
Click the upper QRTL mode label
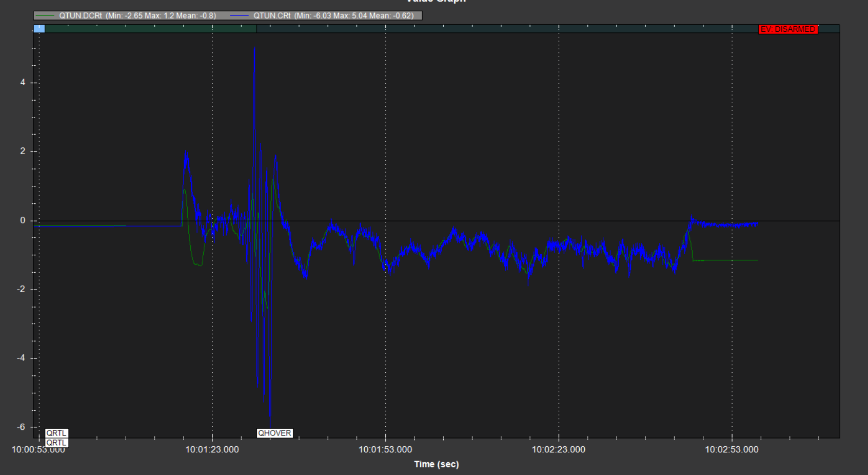56,433
